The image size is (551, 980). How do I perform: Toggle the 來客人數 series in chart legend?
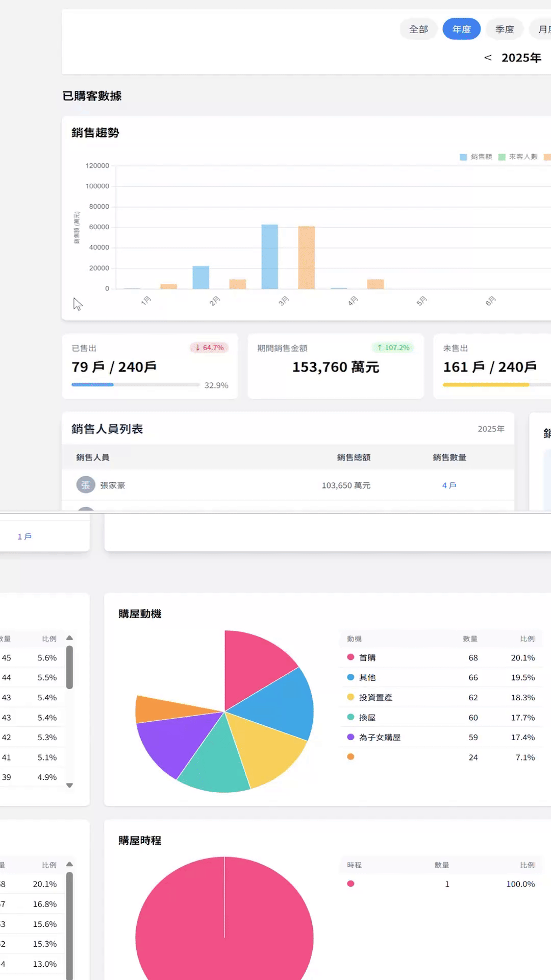coord(518,157)
